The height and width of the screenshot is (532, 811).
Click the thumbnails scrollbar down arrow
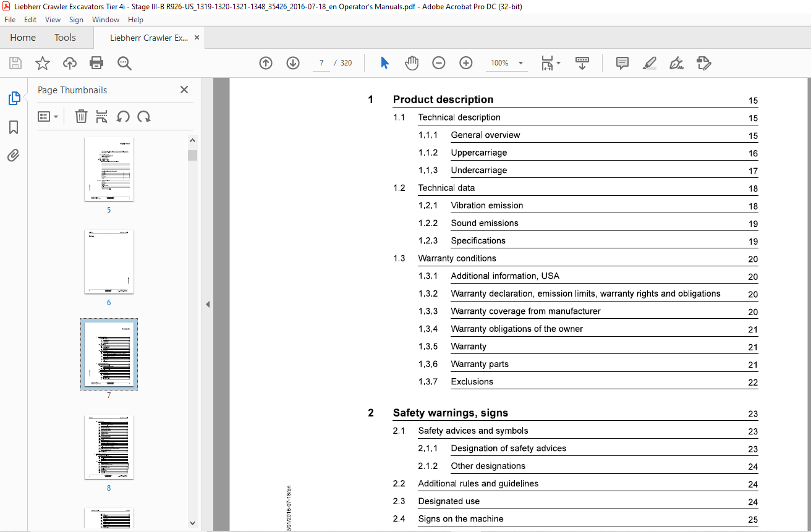coord(192,523)
